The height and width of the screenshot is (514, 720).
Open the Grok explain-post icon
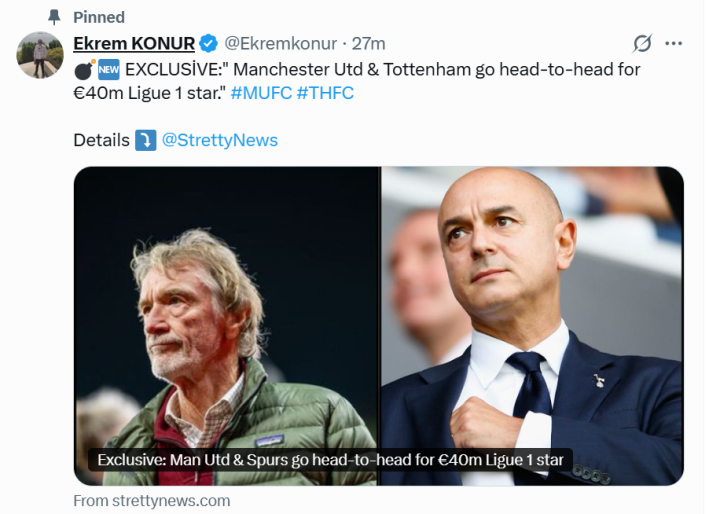point(643,44)
